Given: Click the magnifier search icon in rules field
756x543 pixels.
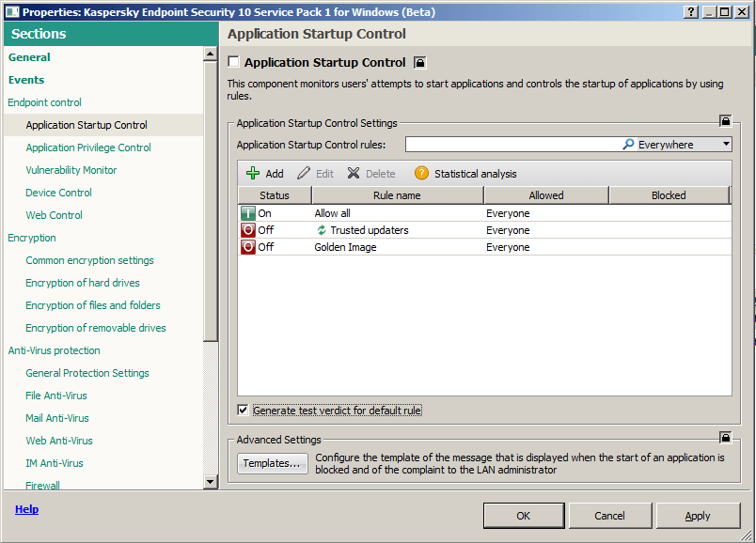Looking at the screenshot, I should point(628,144).
